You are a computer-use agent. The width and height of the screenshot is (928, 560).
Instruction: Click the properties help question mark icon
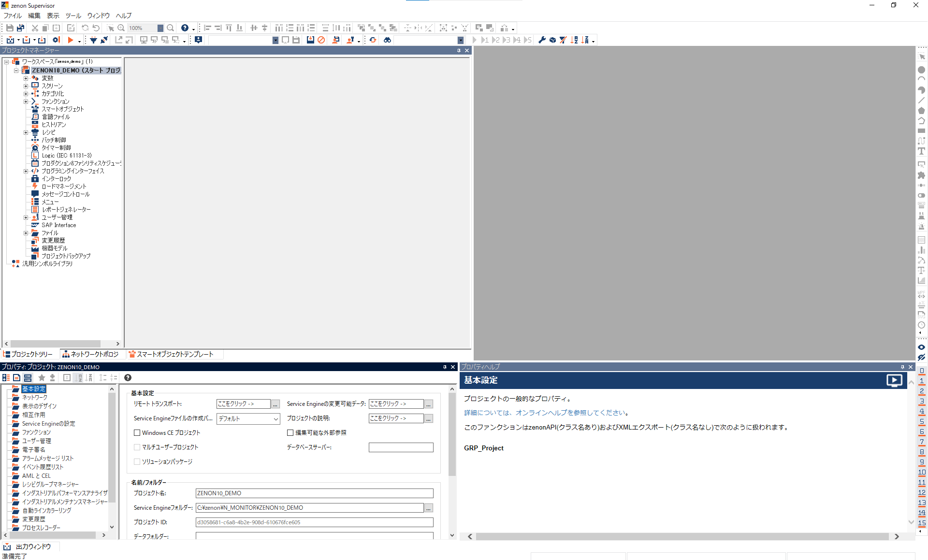point(128,378)
